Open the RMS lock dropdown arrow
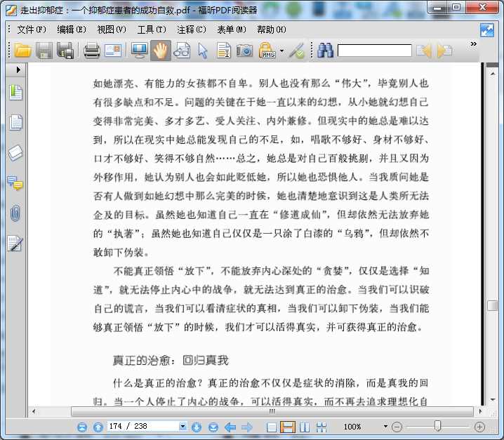This screenshot has width=504, height=440. click(282, 51)
